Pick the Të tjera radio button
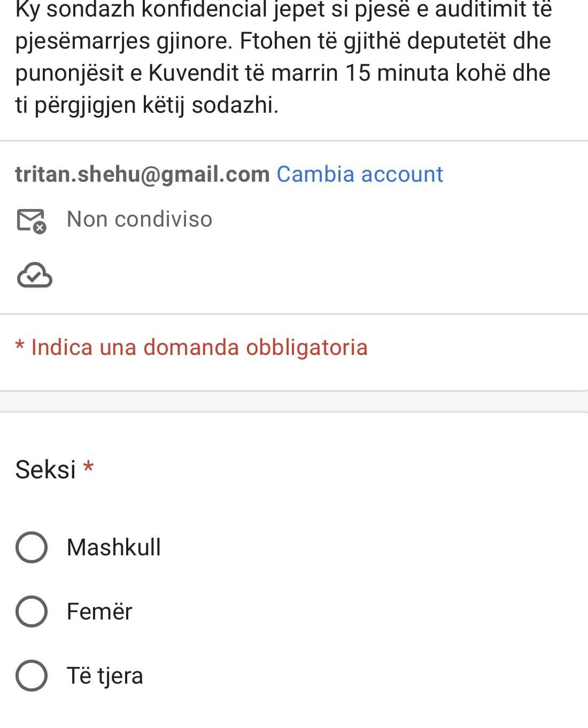588x728 pixels. click(32, 676)
